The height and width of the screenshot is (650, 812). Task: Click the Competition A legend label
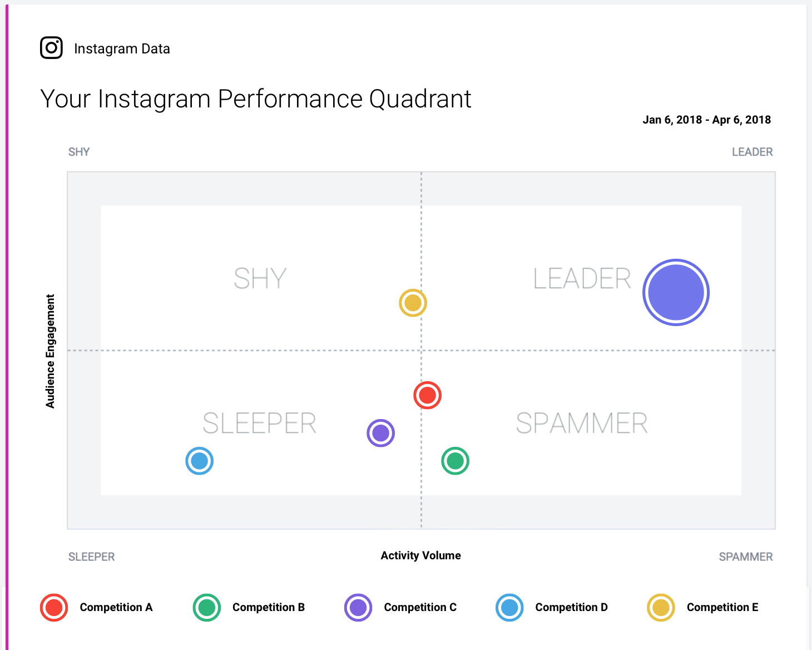click(116, 608)
